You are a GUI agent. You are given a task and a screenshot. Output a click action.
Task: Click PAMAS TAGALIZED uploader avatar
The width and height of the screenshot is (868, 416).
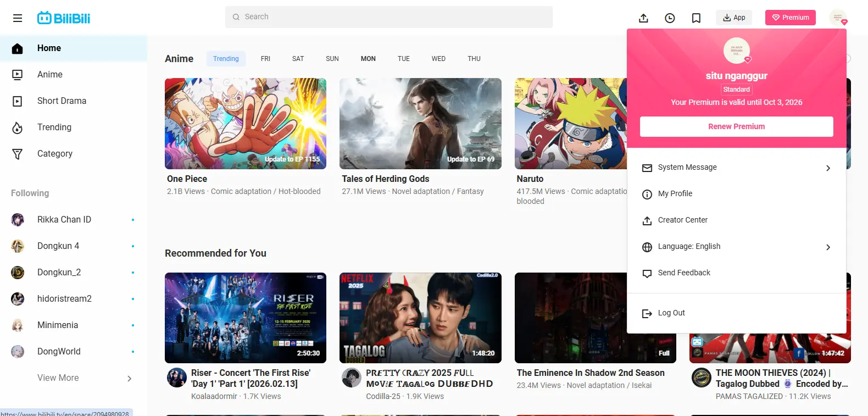[x=702, y=378]
